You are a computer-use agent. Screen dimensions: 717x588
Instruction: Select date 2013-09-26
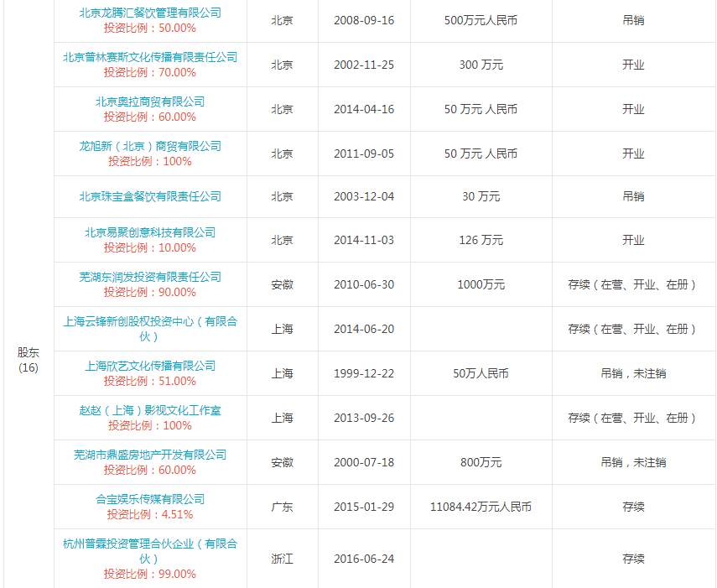pyautogui.click(x=364, y=418)
